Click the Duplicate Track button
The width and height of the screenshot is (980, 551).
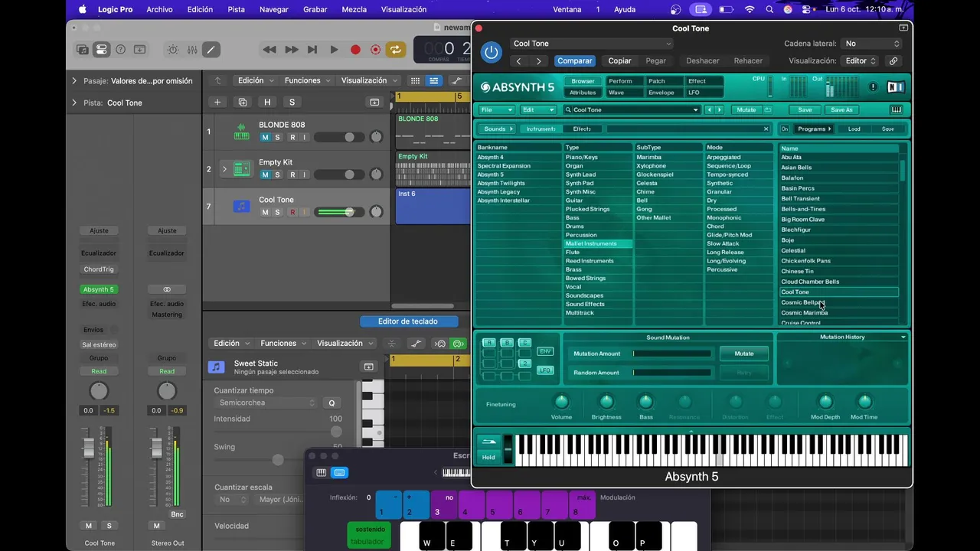tap(243, 102)
